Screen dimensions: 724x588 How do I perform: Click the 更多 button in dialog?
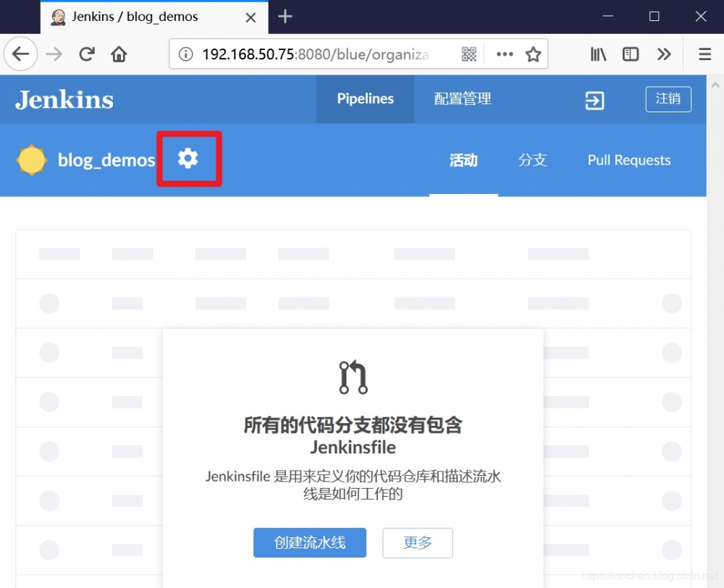pos(417,542)
